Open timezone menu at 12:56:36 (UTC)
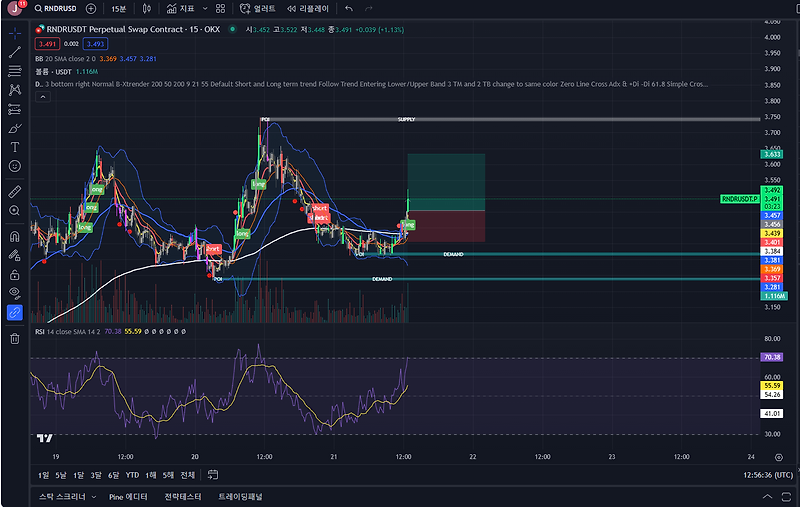This screenshot has height=507, width=800. pyautogui.click(x=768, y=475)
